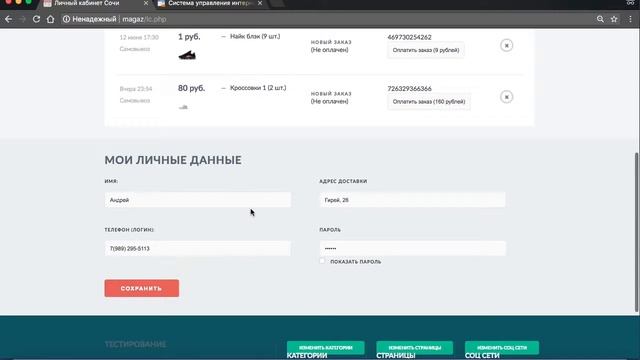Click the Пароль input field

[x=412, y=248]
